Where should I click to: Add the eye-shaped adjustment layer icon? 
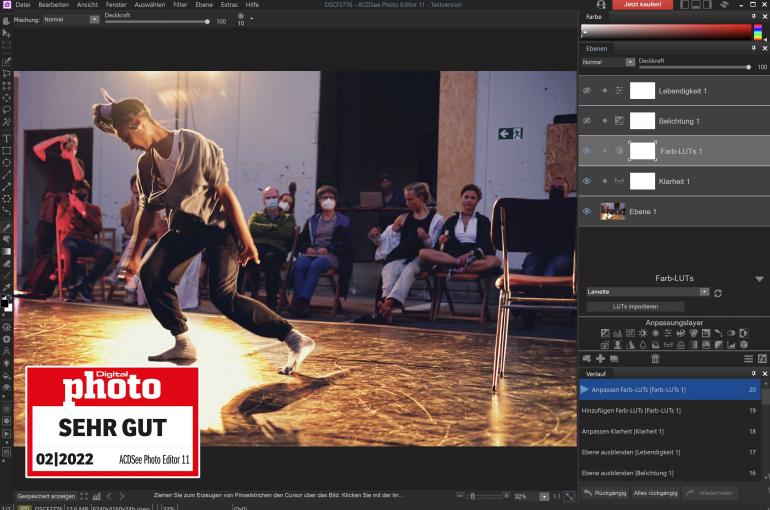[x=731, y=333]
